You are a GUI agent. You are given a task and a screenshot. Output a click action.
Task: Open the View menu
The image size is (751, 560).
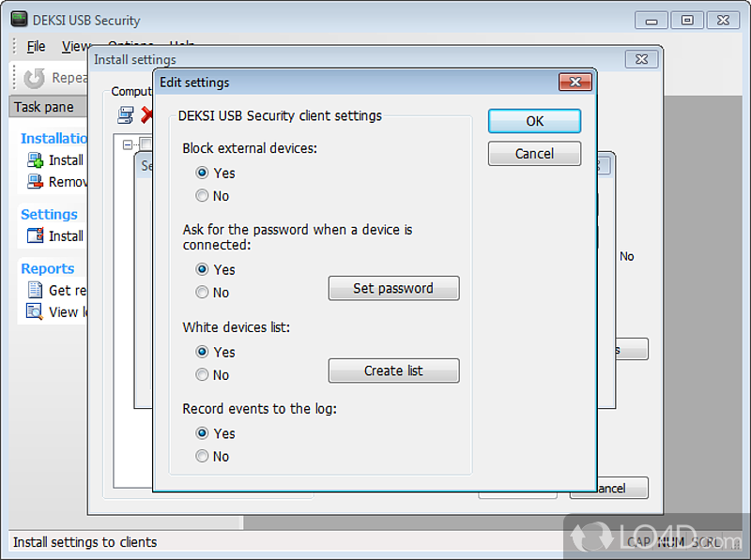tap(76, 46)
